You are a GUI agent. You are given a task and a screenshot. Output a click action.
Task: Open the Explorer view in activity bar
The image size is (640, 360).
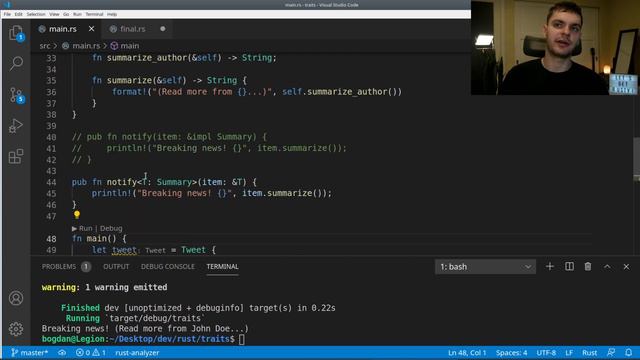click(16, 33)
